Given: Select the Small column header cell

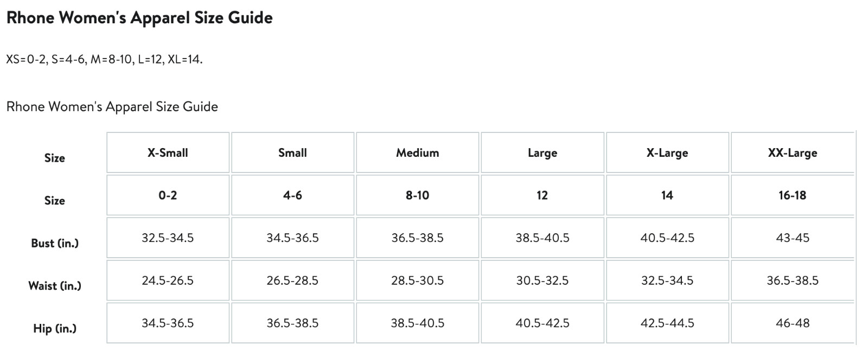Looking at the screenshot, I should coord(292,153).
